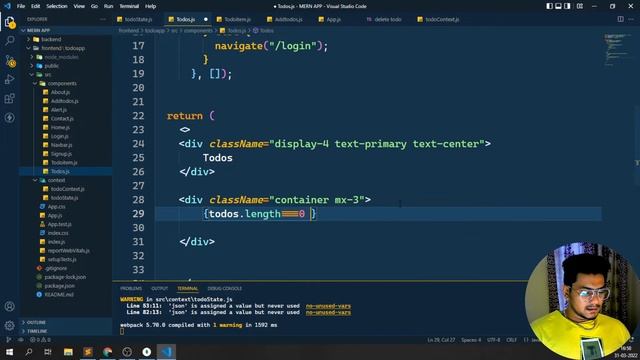Open File Explorer from the taskbar
The image size is (640, 360).
click(68, 352)
